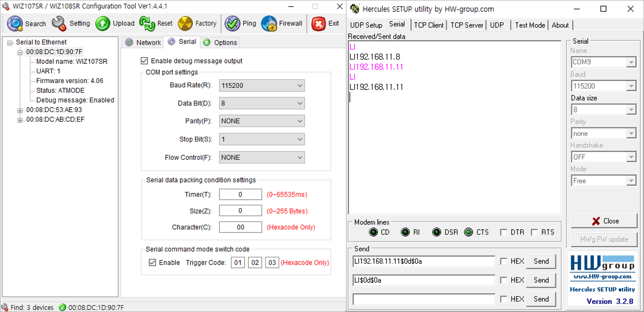Image resolution: width=644 pixels, height=312 pixels.
Task: Click the Search magnifier icon in toolbar
Action: point(15,24)
